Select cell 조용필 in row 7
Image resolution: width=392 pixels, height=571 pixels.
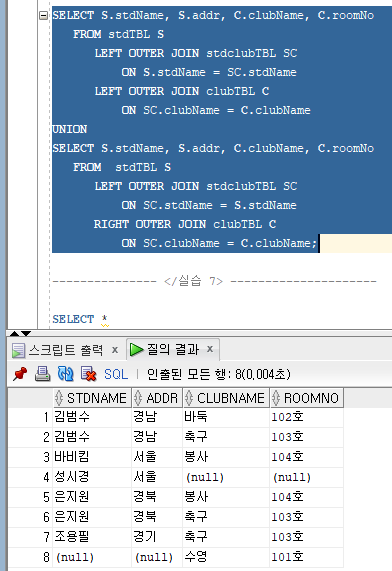coord(92,537)
